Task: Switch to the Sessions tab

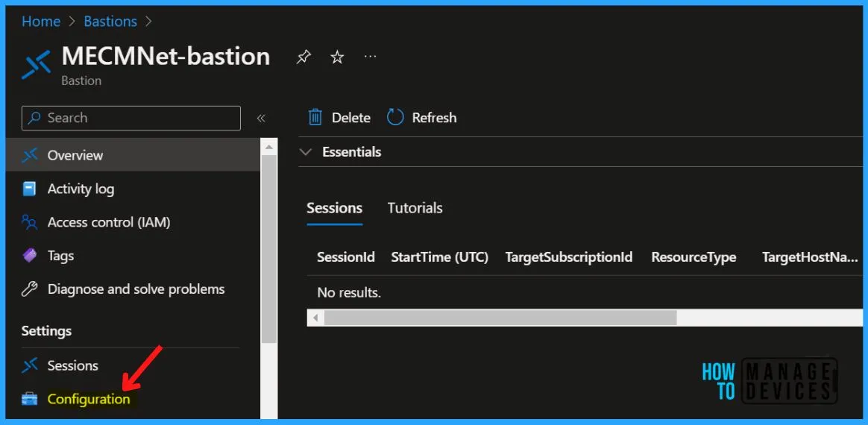Action: click(334, 208)
